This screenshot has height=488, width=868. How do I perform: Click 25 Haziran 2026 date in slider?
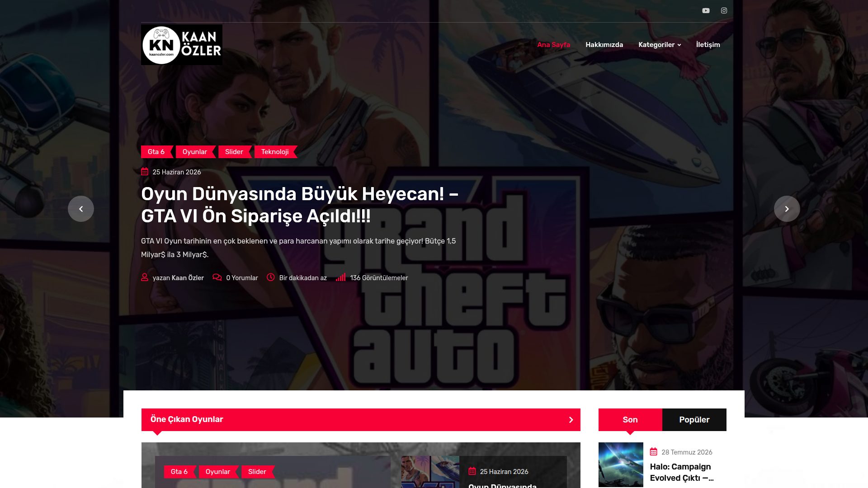tap(177, 172)
